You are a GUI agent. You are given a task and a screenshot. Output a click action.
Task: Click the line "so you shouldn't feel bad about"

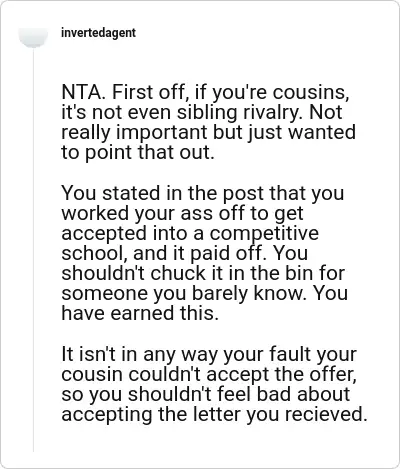pos(206,394)
